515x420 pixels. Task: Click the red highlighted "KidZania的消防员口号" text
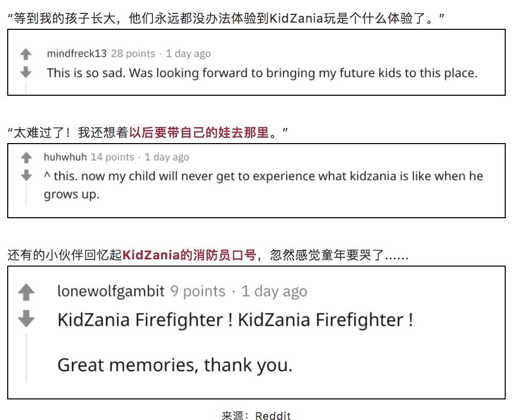point(189,255)
